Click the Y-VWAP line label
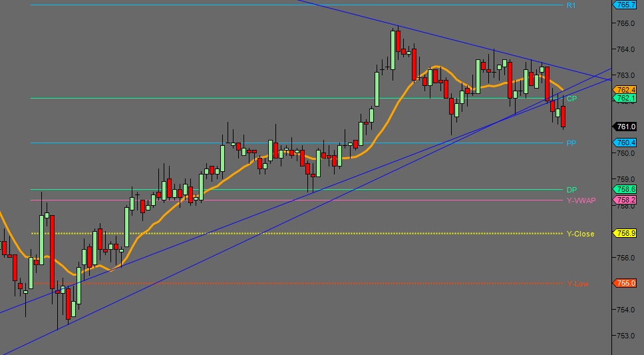This screenshot has height=355, width=644. (x=581, y=200)
